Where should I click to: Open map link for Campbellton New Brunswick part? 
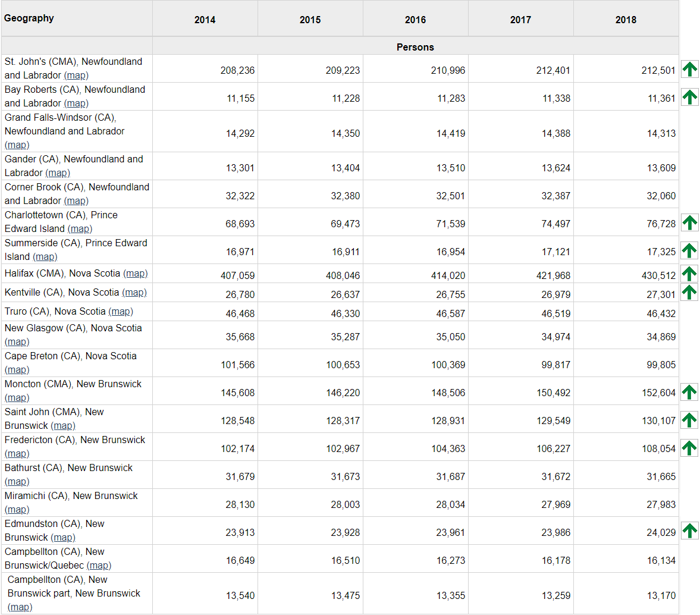[20, 607]
